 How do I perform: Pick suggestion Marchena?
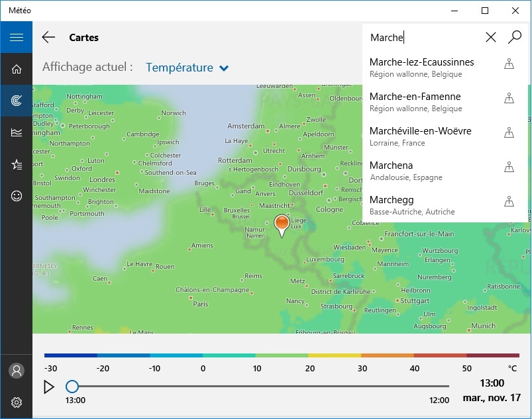coord(445,171)
